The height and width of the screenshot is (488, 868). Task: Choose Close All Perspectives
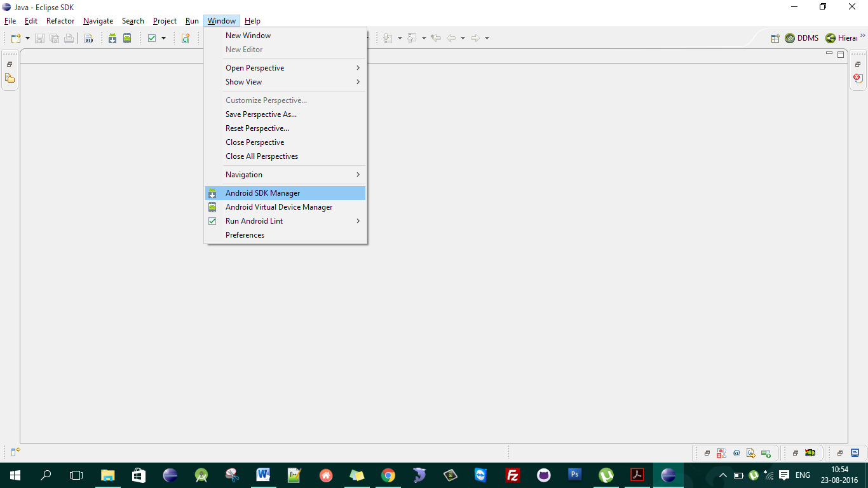click(x=285, y=156)
